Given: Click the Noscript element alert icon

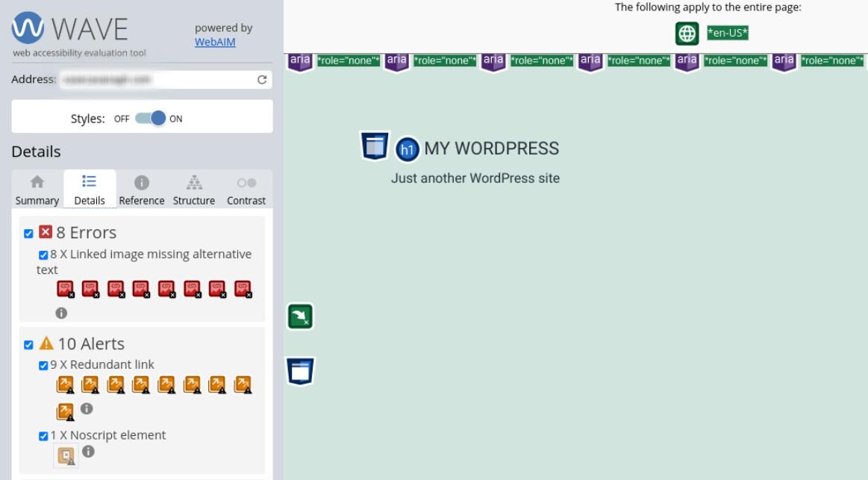Looking at the screenshot, I should [x=66, y=455].
